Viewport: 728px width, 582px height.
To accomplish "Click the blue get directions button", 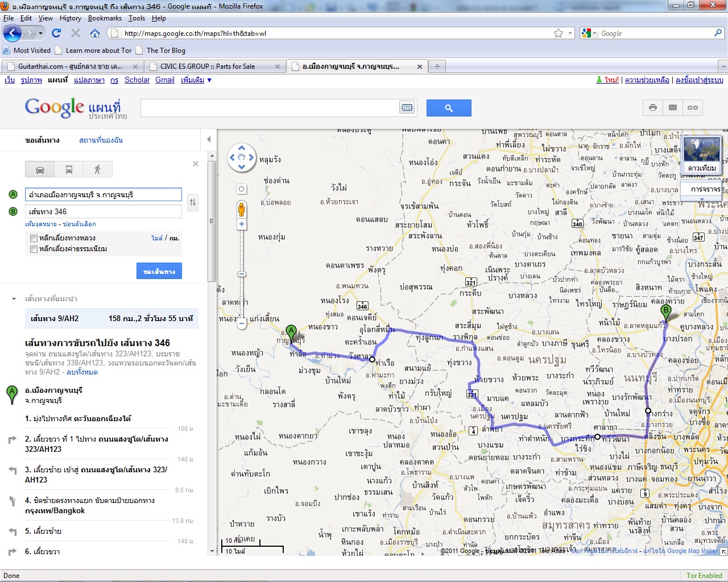I will [159, 271].
